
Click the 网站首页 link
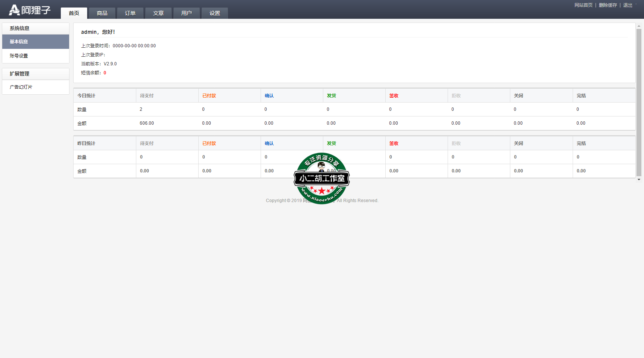pos(583,5)
